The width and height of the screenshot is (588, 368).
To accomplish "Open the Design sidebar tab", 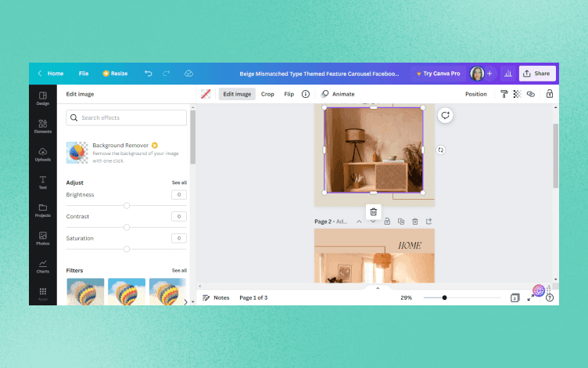I will [43, 99].
